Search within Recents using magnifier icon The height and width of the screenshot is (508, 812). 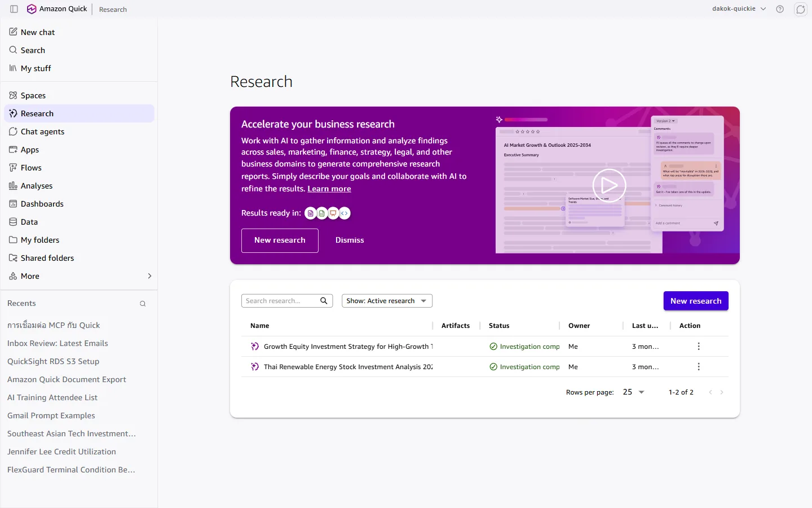(x=143, y=304)
